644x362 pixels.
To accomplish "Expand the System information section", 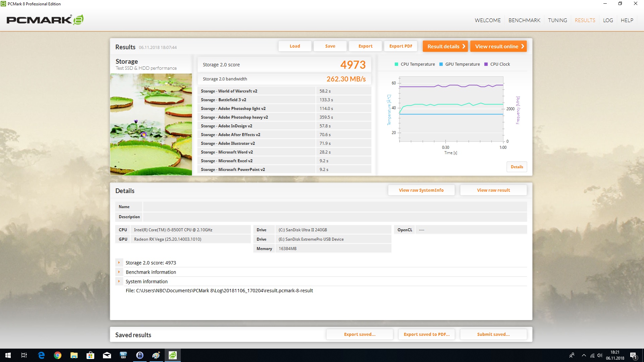I will click(119, 282).
